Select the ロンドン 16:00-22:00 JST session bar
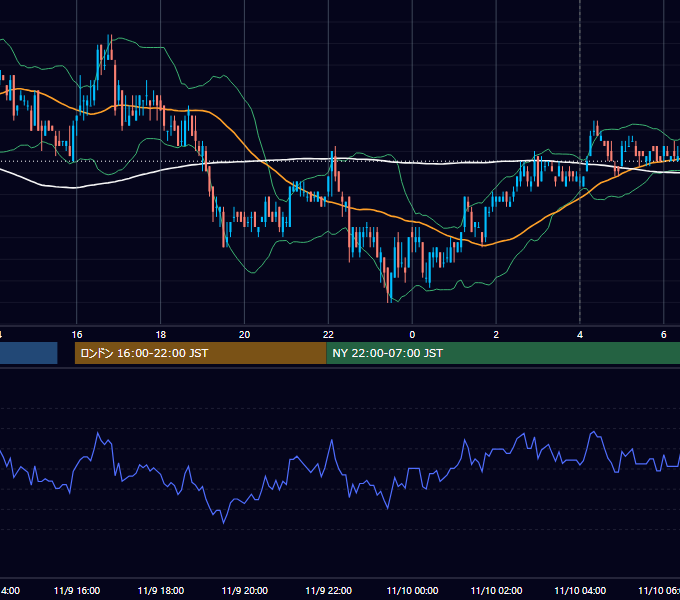Viewport: 680px width, 600px height. click(x=200, y=353)
